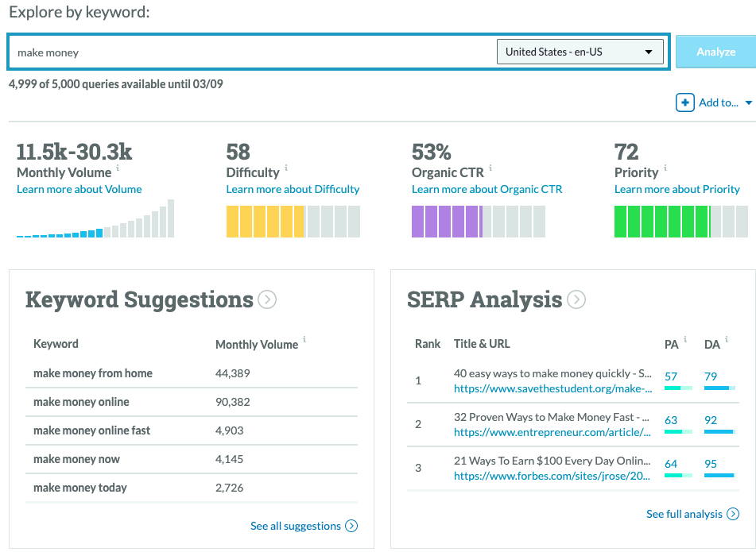Select the make money from home keyword
Image resolution: width=756 pixels, height=552 pixels.
(x=93, y=373)
